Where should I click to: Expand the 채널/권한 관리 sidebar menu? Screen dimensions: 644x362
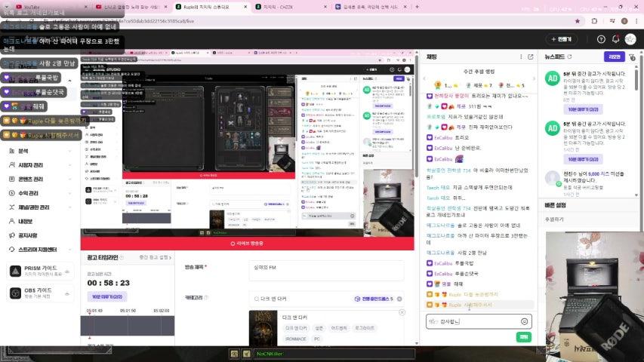[40, 207]
